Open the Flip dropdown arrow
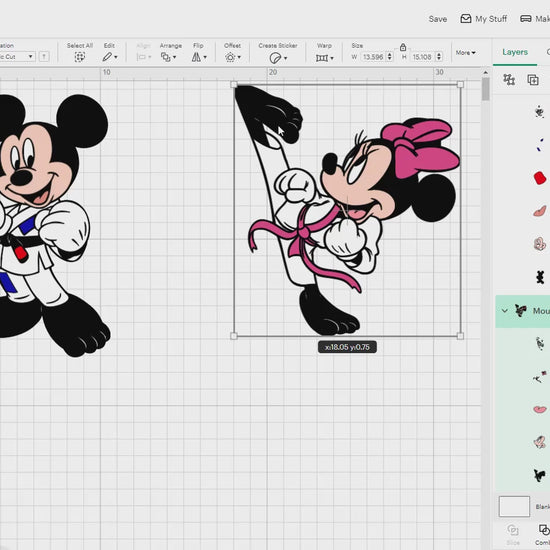 click(x=205, y=57)
